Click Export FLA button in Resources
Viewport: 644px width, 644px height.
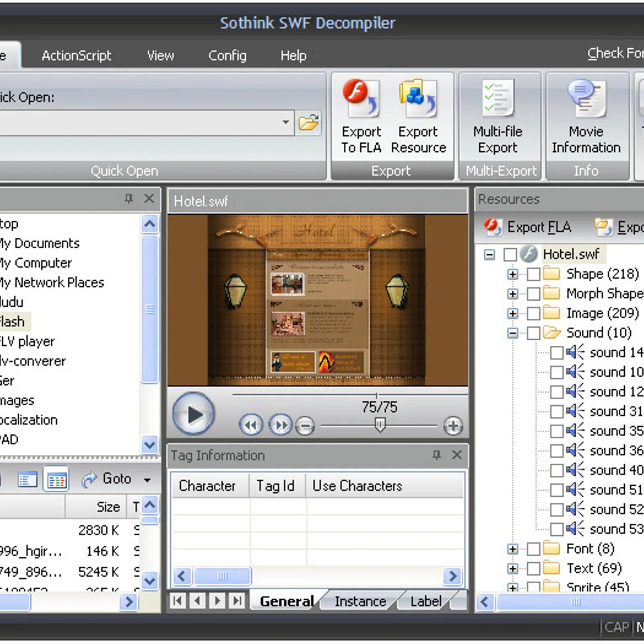[x=528, y=227]
